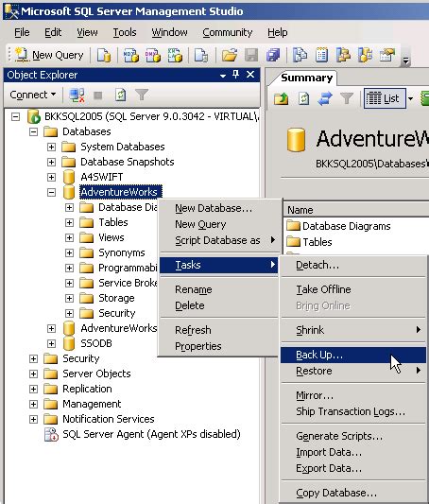Click the Database Engine Query icon
The image size is (429, 504).
coord(104,55)
